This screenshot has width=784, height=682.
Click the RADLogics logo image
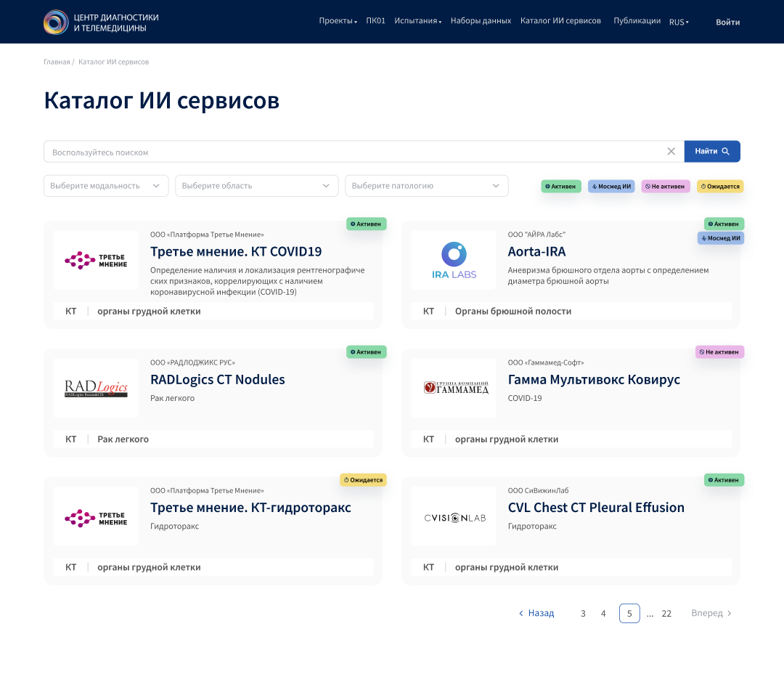coord(96,389)
